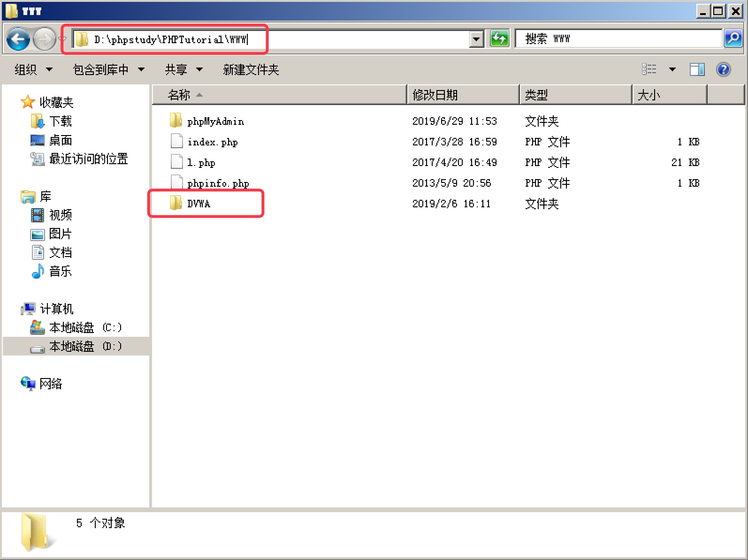The image size is (748, 560).
Task: Click the 21 KB size value
Action: [x=686, y=163]
